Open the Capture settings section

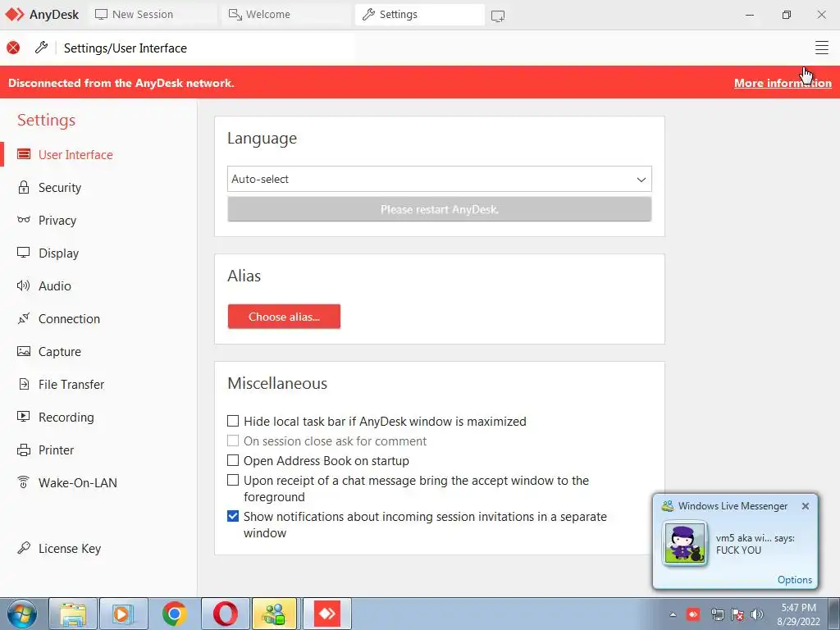[59, 351]
